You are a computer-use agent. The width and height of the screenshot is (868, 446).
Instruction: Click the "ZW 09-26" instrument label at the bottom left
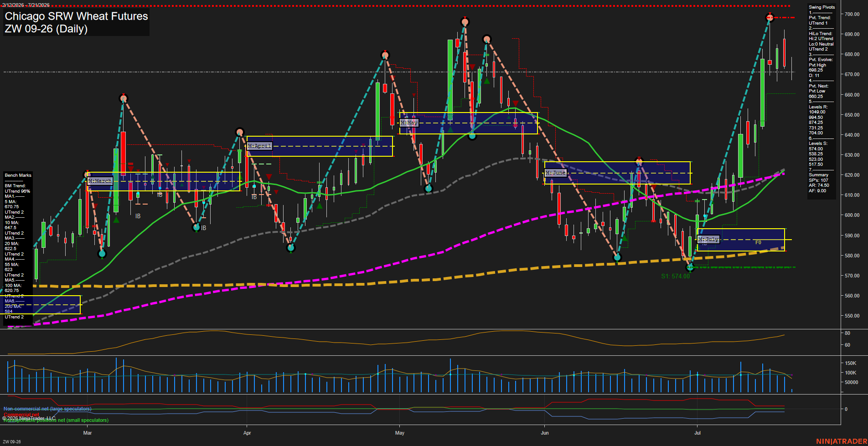pos(12,441)
